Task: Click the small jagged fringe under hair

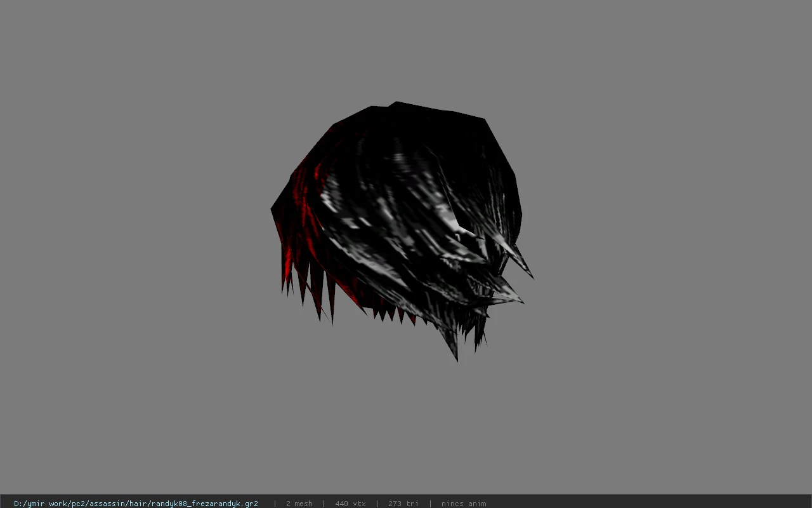Action: tap(393, 312)
